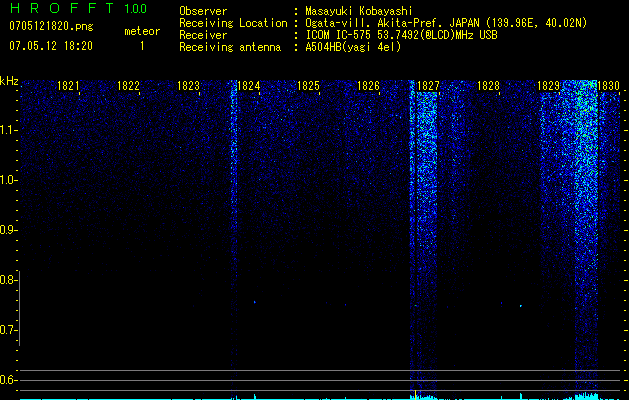
Task: Select the A504HB(yagi 4el) antenna text
Action: pos(353,47)
